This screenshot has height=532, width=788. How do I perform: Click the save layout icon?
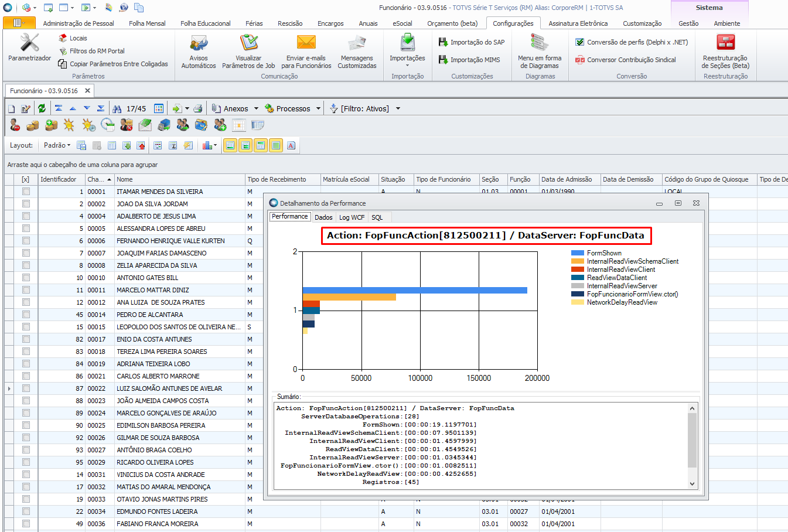81,145
